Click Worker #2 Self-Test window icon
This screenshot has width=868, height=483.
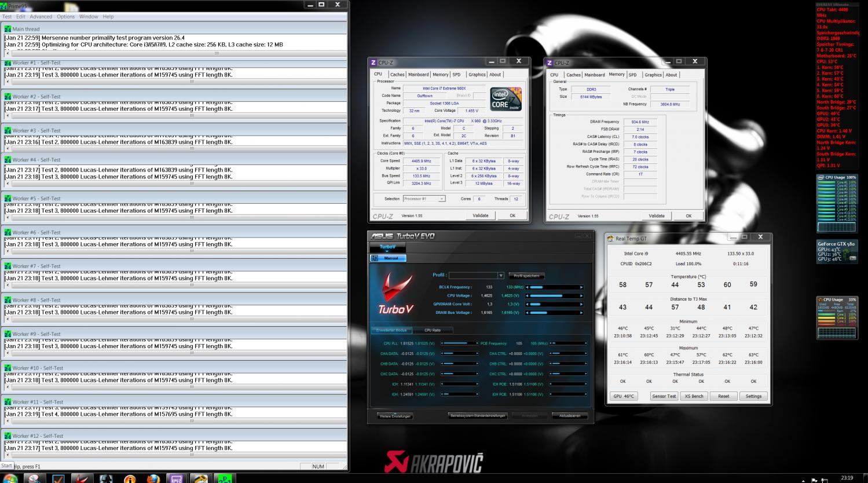coord(8,97)
